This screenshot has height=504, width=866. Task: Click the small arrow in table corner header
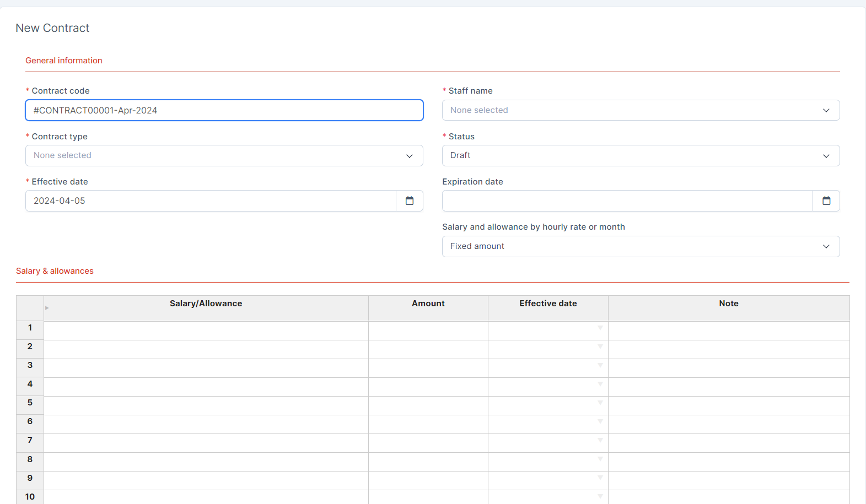click(47, 308)
